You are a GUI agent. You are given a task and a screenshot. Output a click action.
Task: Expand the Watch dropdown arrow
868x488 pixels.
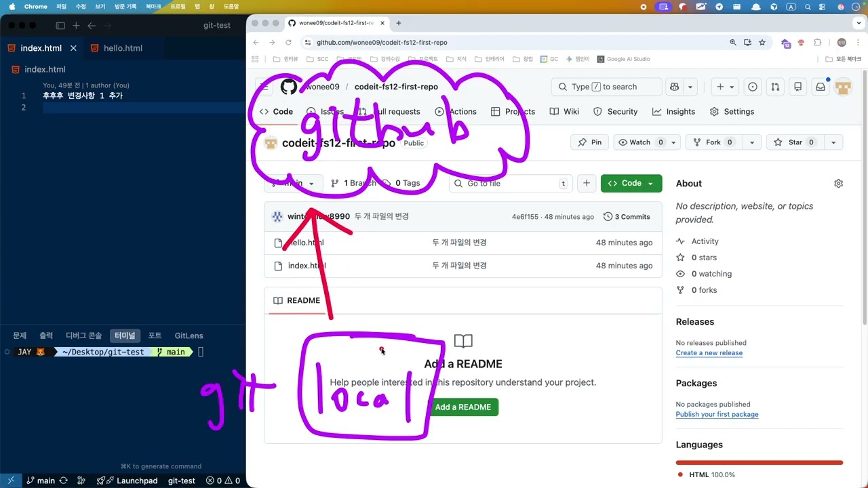[x=673, y=142]
